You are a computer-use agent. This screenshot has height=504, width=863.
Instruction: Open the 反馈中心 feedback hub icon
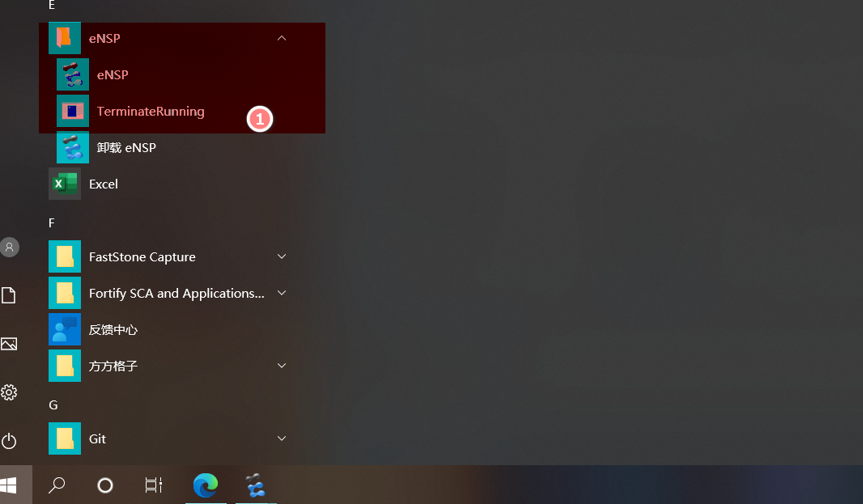coord(65,329)
